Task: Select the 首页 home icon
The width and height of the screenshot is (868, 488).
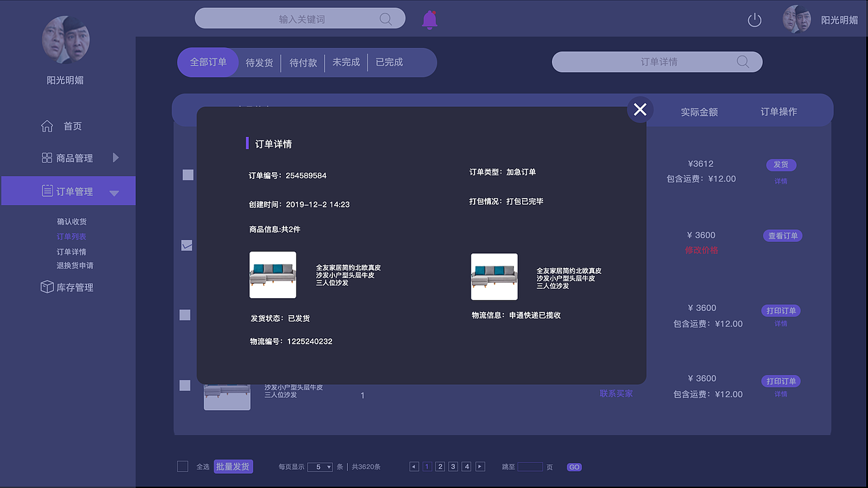Action: [47, 125]
